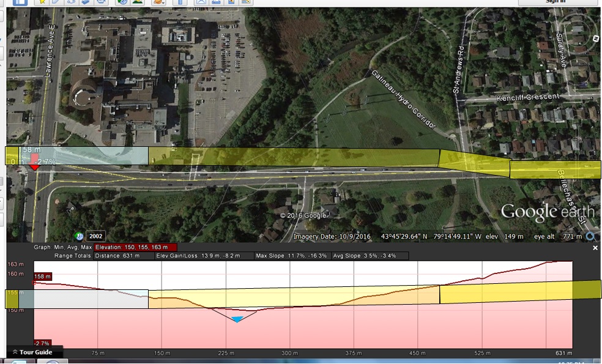
Task: Click the red arrow position marker on map
Action: 34,162
